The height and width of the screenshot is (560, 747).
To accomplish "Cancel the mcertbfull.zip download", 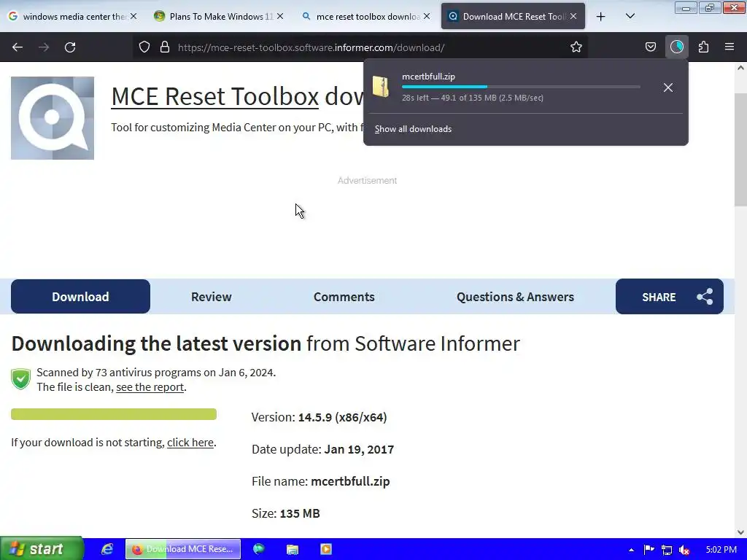I will [668, 87].
